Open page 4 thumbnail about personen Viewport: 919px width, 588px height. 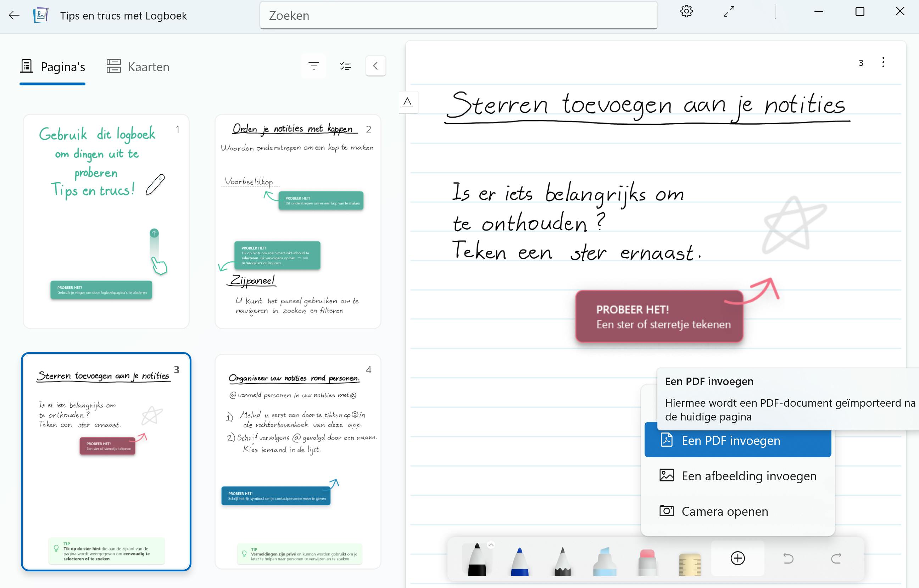tap(298, 461)
